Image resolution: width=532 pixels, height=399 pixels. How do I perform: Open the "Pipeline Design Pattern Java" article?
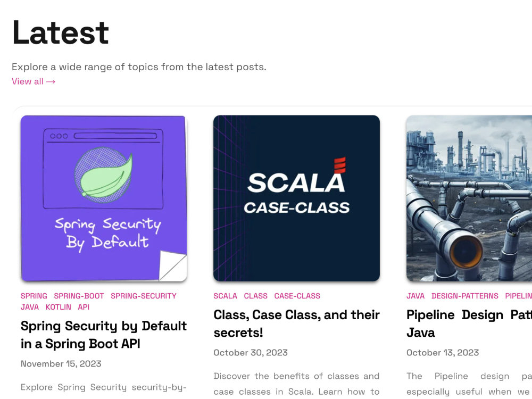tap(468, 323)
